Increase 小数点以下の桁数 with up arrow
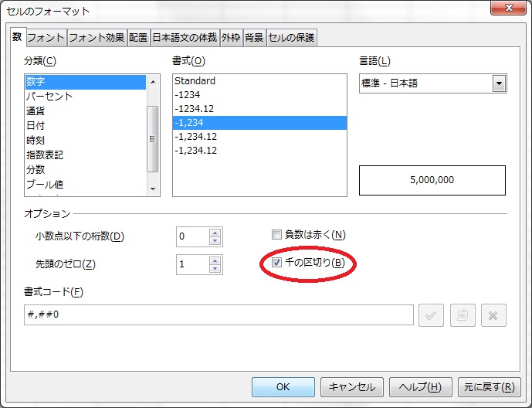This screenshot has height=408, width=532. click(x=215, y=233)
